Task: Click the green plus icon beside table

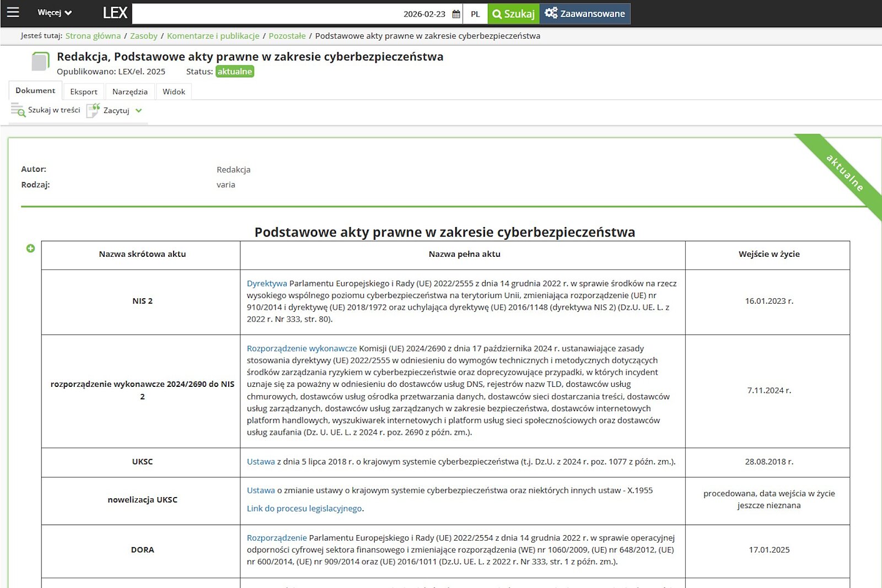Action: (31, 249)
